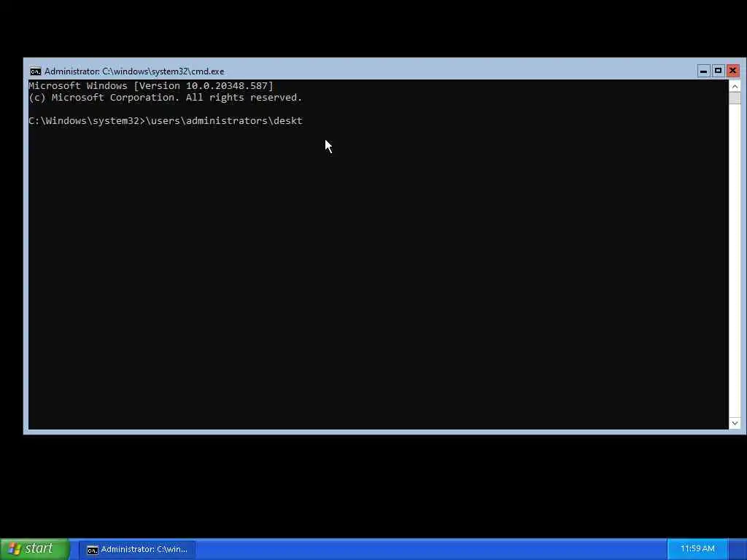Click the '(c) Microsoft Corporation. All rights reserved.' line

coord(166,98)
